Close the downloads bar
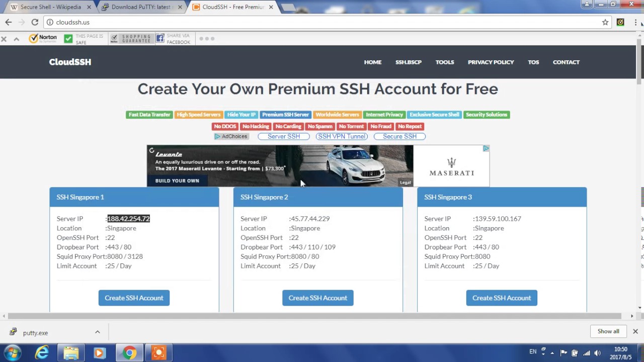644x362 pixels. (x=635, y=331)
